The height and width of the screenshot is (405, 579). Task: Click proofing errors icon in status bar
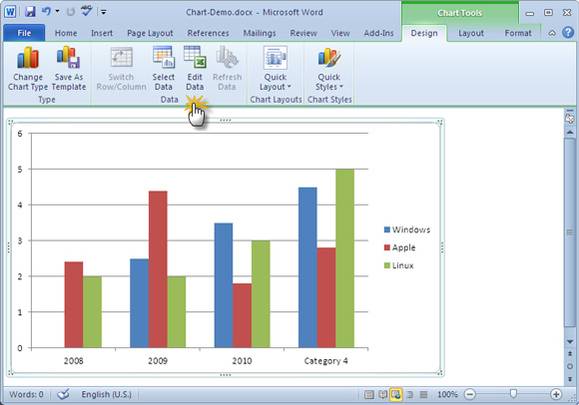click(x=63, y=394)
